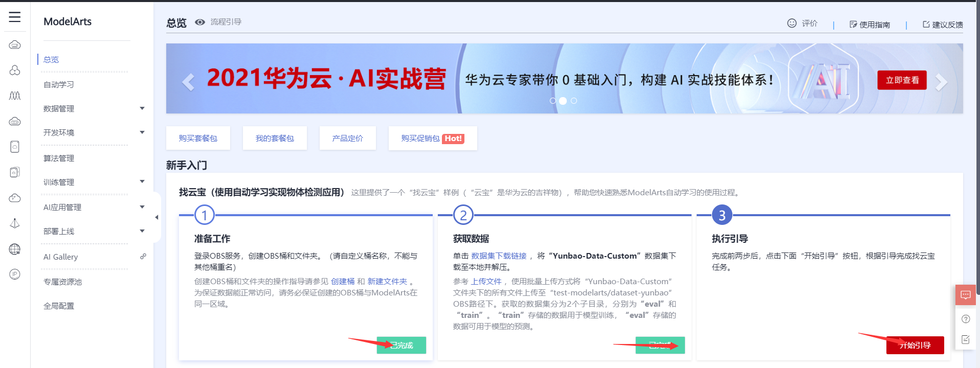Image resolution: width=980 pixels, height=368 pixels.
Task: Click the circular IP icon in rail
Action: pos(15,274)
